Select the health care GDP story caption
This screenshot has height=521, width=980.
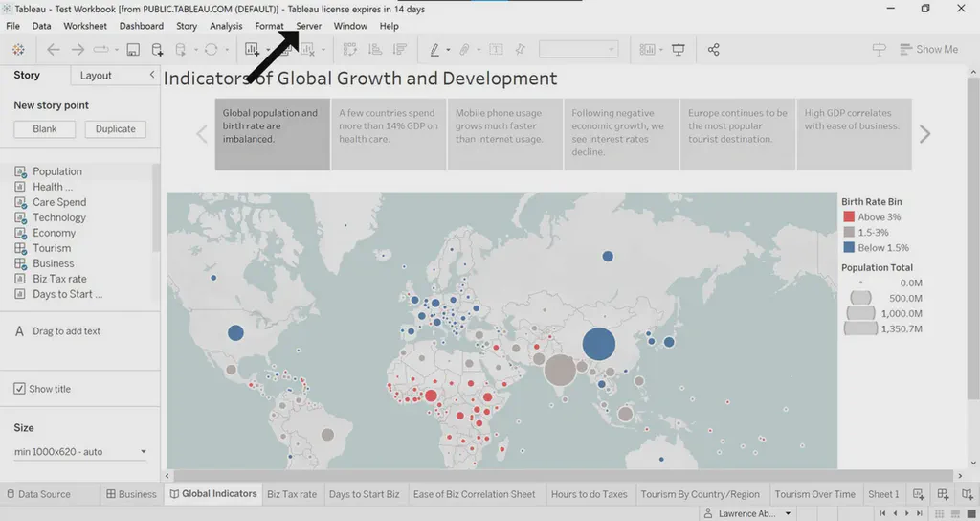pos(389,133)
